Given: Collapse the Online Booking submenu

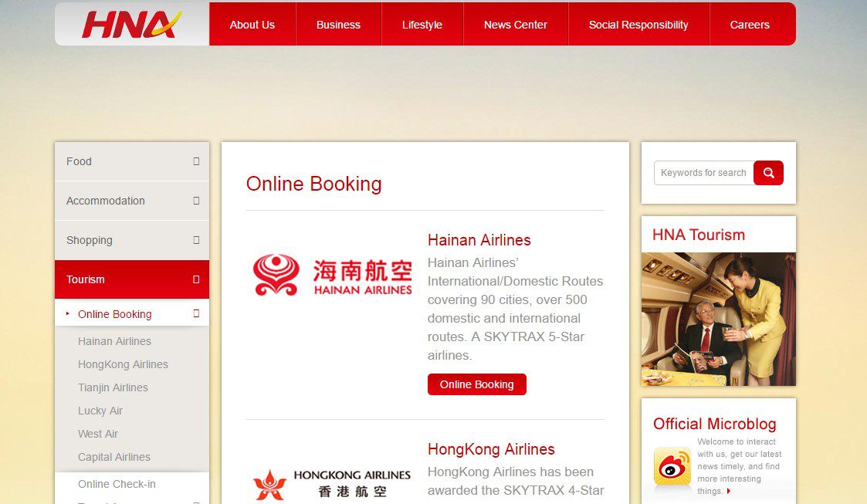Looking at the screenshot, I should point(196,313).
